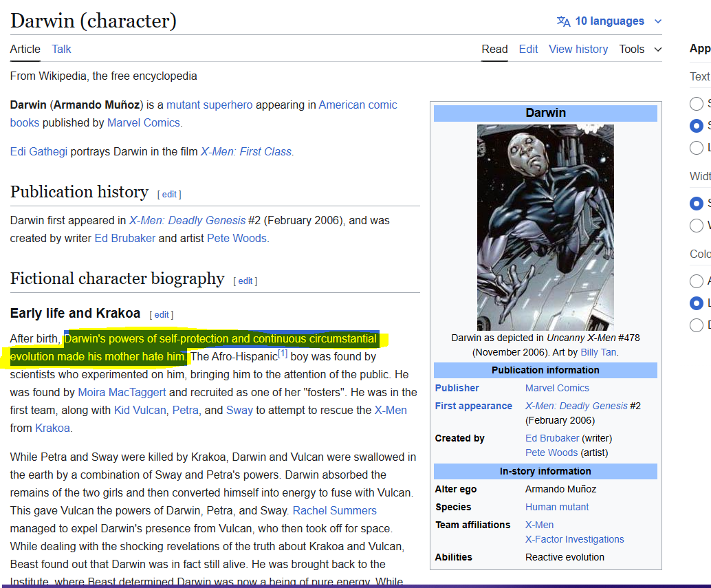The width and height of the screenshot is (711, 588).
Task: Open the Kid Vulcan link
Action: (x=140, y=411)
